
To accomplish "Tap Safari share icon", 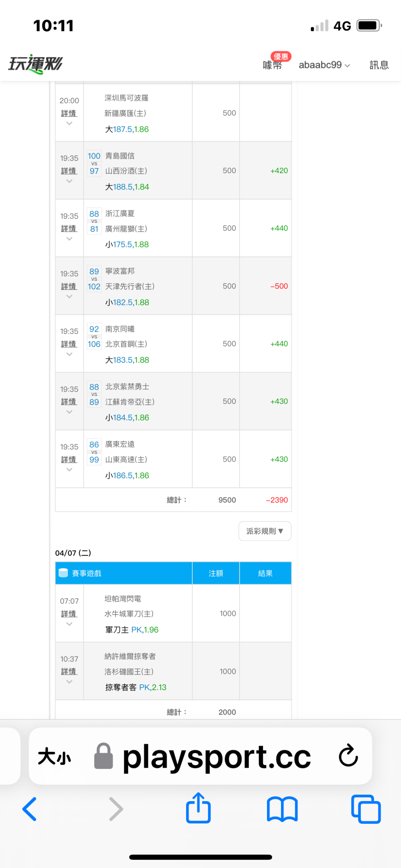I will click(198, 808).
